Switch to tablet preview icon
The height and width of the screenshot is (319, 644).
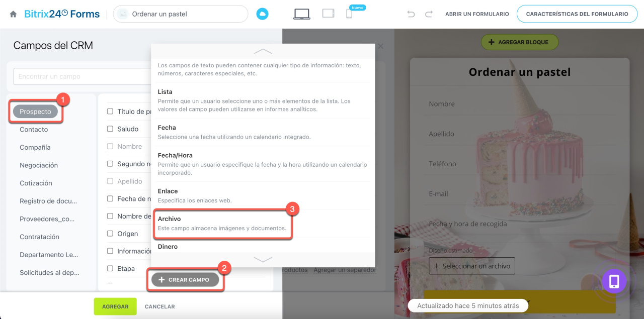(x=329, y=14)
